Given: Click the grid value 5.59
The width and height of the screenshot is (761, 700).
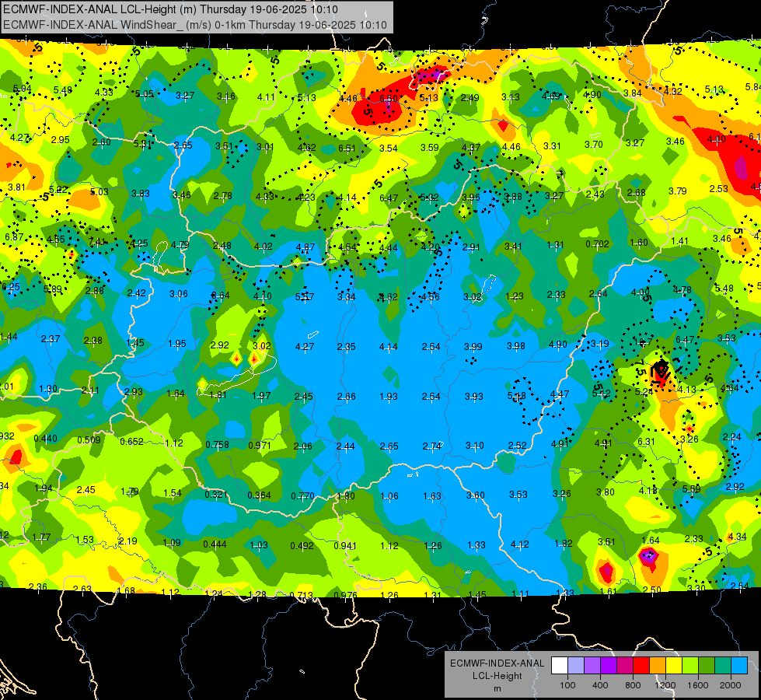Looking at the screenshot, I should (691, 488).
